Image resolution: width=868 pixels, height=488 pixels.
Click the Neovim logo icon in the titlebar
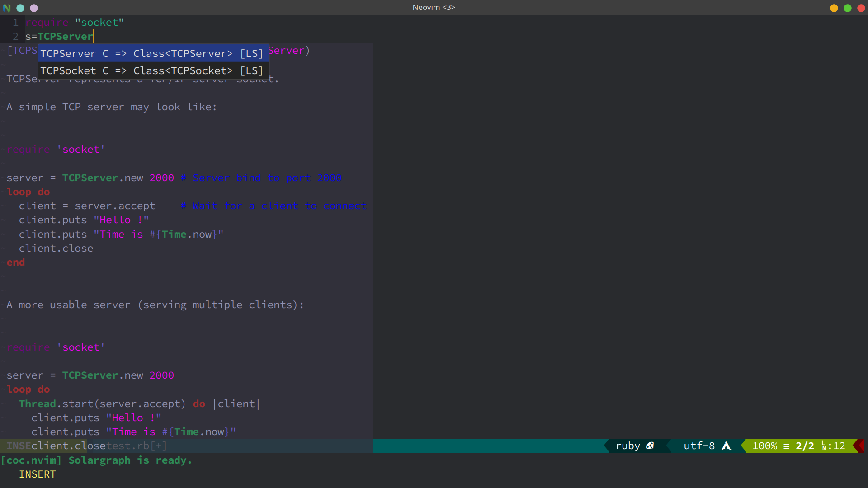(7, 8)
